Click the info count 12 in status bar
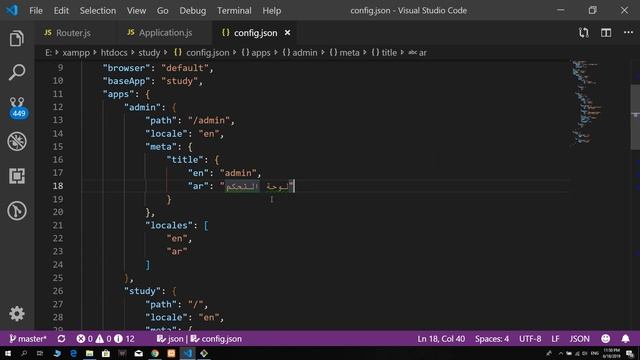The image size is (640, 360). (x=124, y=339)
